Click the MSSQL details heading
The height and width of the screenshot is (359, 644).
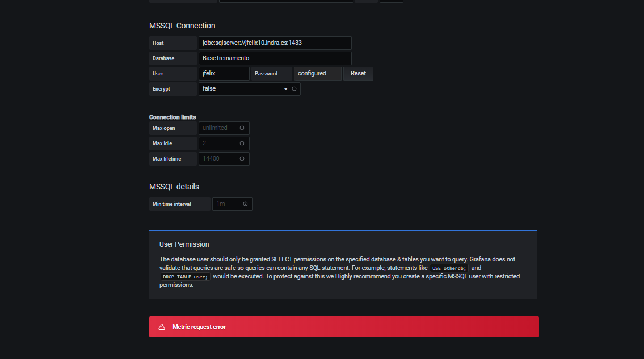pos(174,186)
